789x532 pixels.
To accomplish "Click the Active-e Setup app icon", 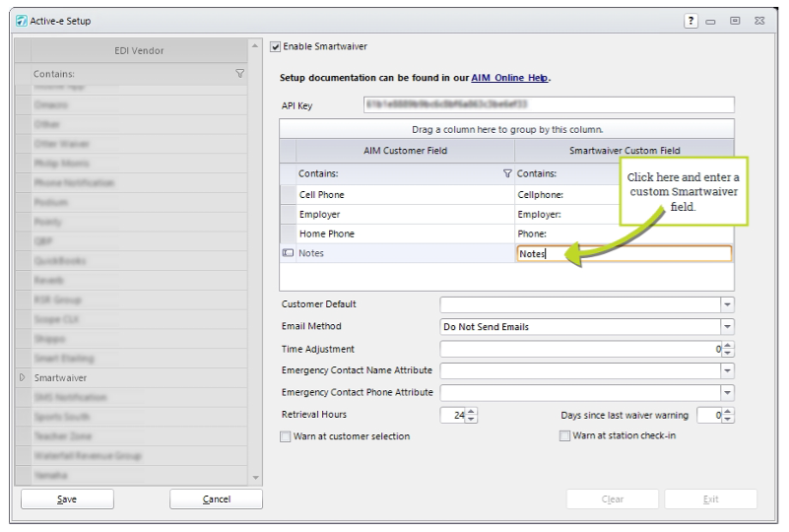I will tap(21, 21).
